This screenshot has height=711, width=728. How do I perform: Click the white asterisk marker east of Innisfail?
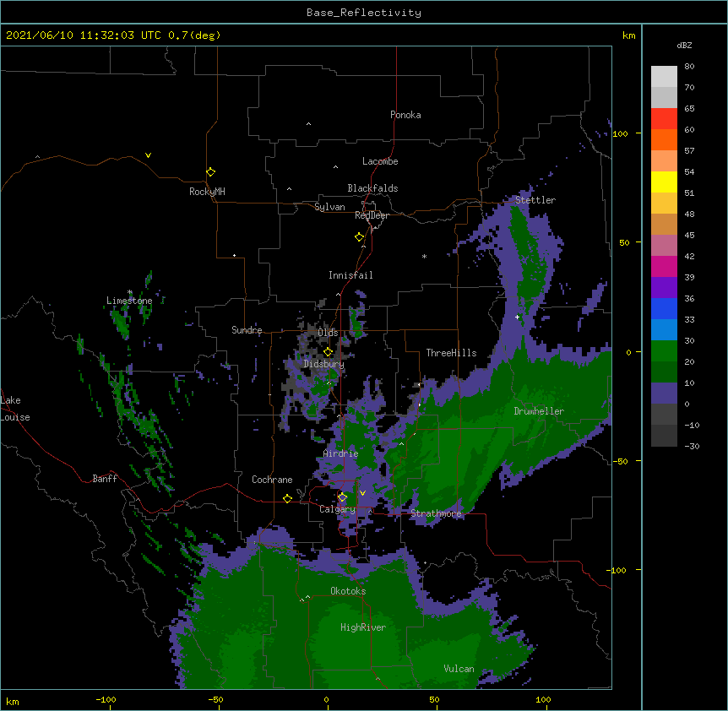click(424, 256)
